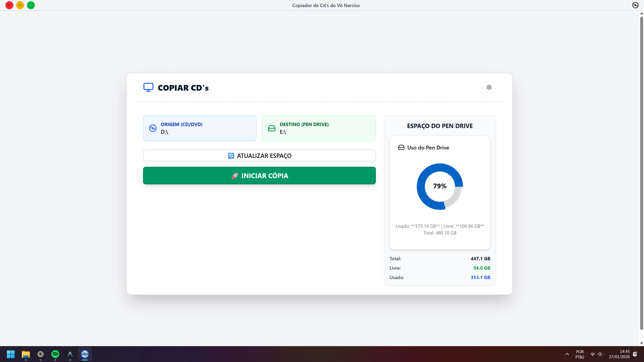Screen dimensions: 644x362
Task: Minimize the window with yellow button
Action: 20,5
